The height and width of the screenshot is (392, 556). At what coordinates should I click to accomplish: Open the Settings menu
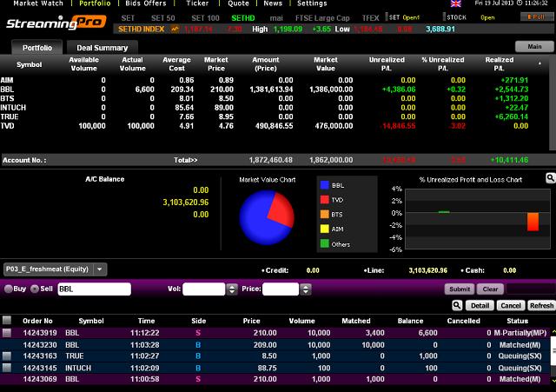coord(312,3)
